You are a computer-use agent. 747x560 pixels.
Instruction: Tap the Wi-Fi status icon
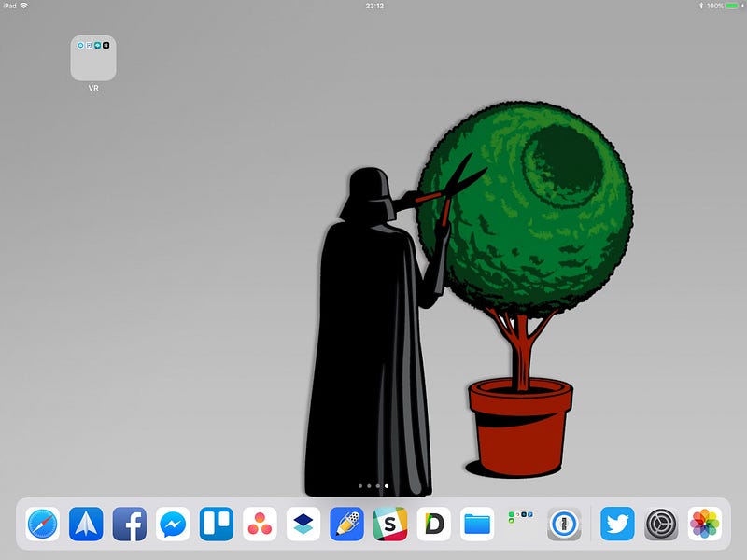24,6
